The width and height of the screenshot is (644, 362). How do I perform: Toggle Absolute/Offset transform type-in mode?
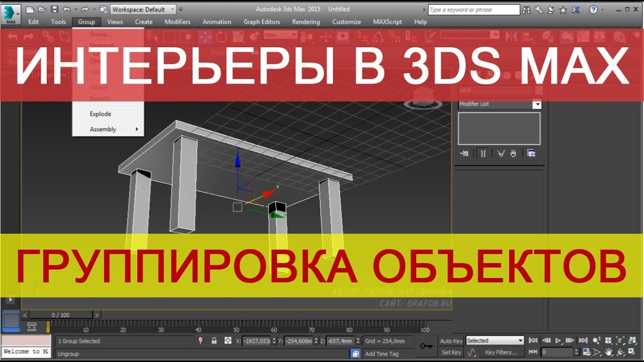pyautogui.click(x=227, y=341)
